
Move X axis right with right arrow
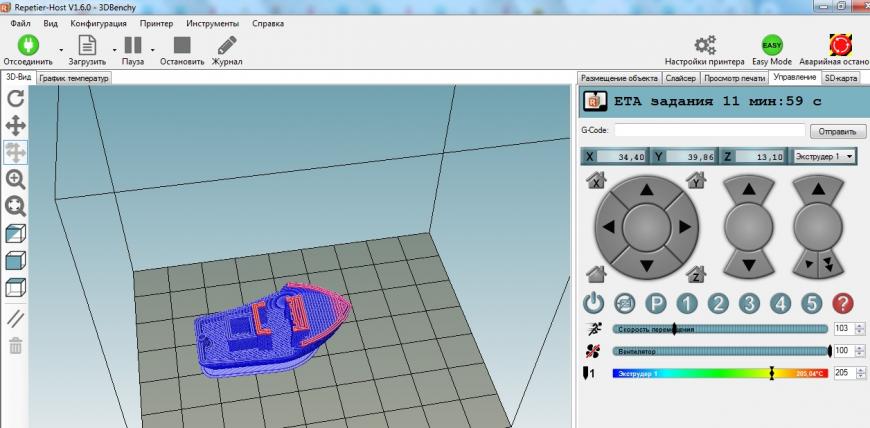pos(684,226)
